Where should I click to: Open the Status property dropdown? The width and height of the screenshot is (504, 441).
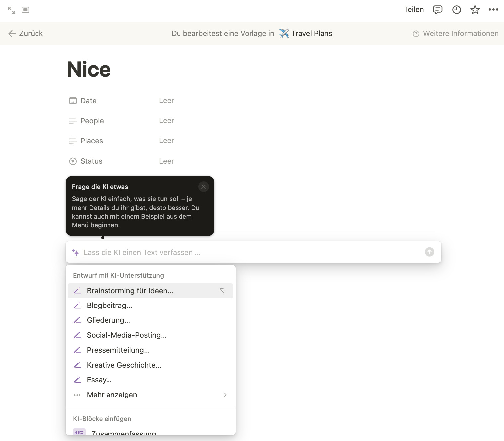tap(166, 161)
